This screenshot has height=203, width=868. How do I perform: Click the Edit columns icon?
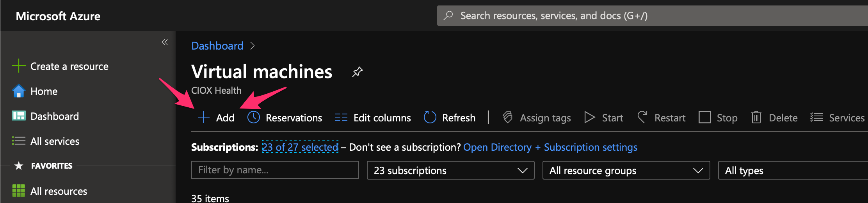(341, 118)
